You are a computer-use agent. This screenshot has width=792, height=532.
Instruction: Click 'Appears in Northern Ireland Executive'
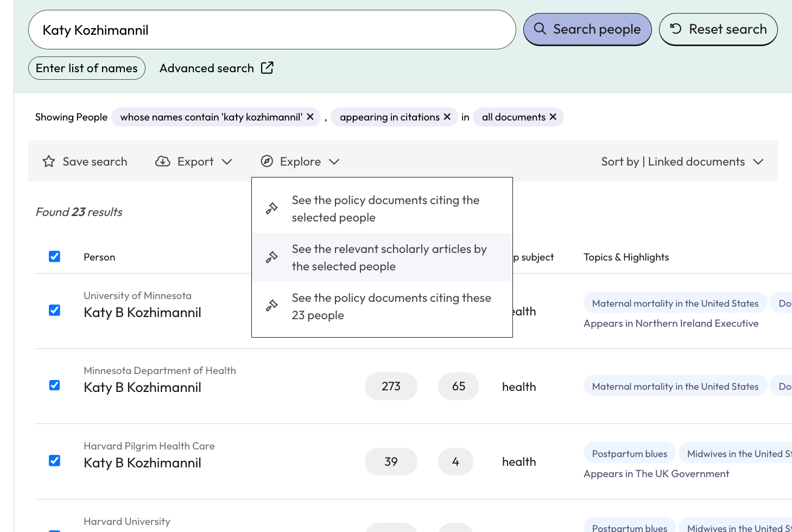[x=671, y=323]
